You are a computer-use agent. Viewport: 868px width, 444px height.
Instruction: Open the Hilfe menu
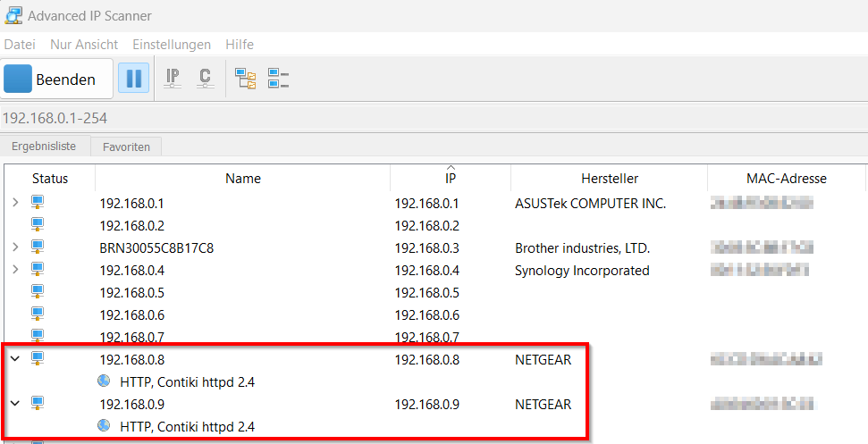pyautogui.click(x=240, y=45)
